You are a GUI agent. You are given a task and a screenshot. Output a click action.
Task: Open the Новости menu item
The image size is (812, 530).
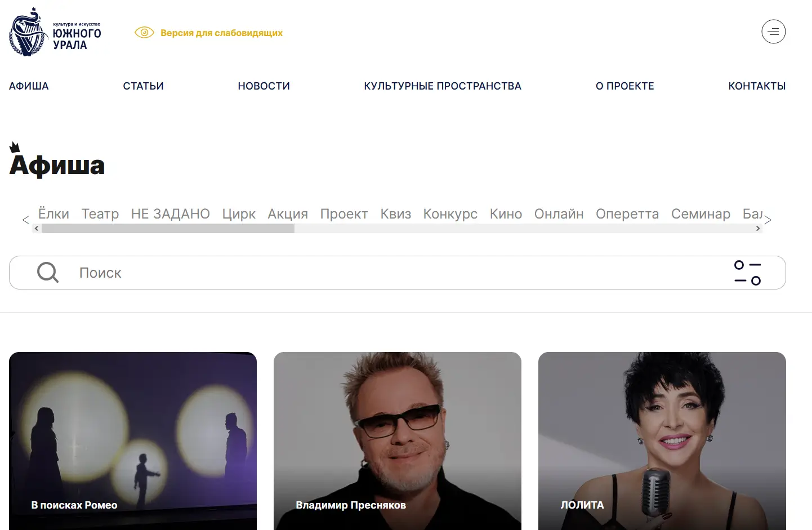pyautogui.click(x=264, y=86)
